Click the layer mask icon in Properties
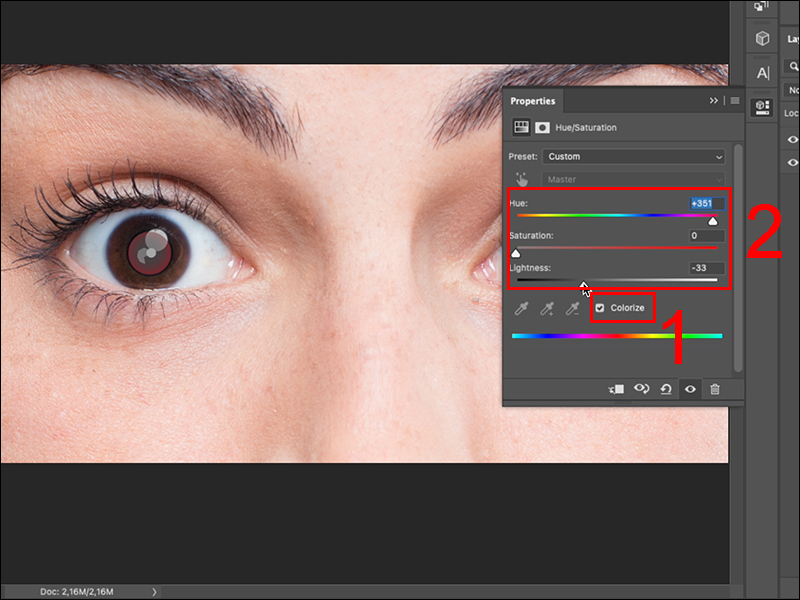This screenshot has width=800, height=600. 542,128
